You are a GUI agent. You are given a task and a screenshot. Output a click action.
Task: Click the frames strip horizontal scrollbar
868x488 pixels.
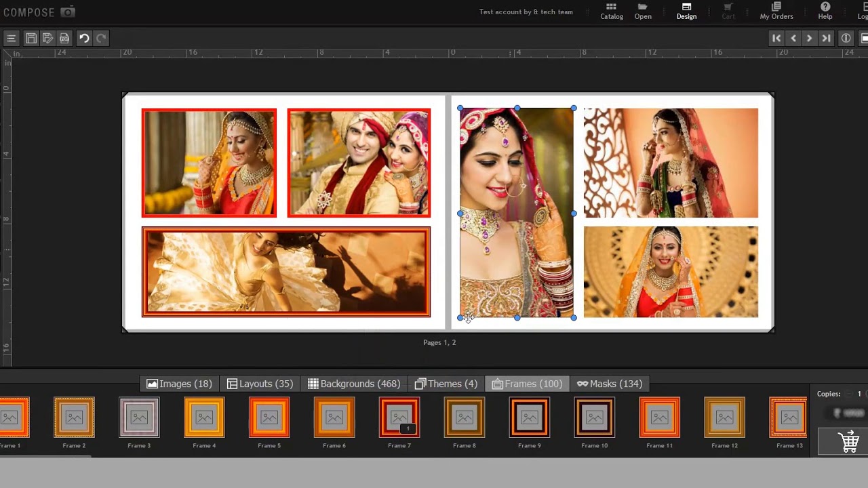tap(45, 456)
